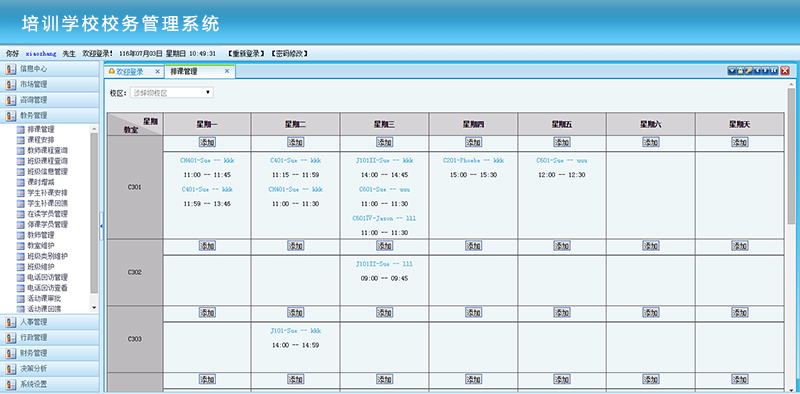The height and width of the screenshot is (394, 800).
Task: Open the 校区 campus dropdown
Action: click(x=172, y=92)
